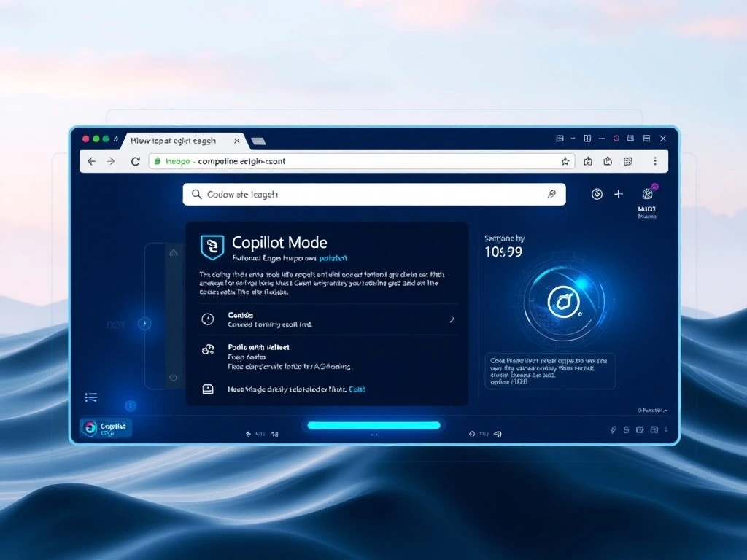Click the glowing circular Copilot orb
Image resolution: width=747 pixels, height=560 pixels.
(564, 302)
